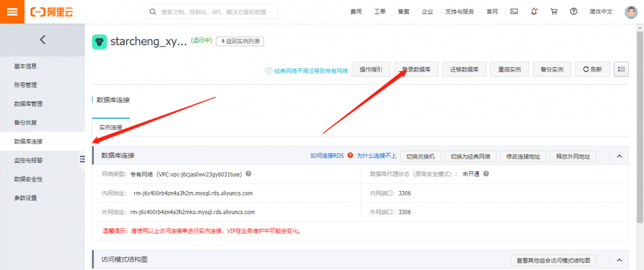Click the search box in the top bar
Image resolution: width=644 pixels, height=270 pixels.
211,12
